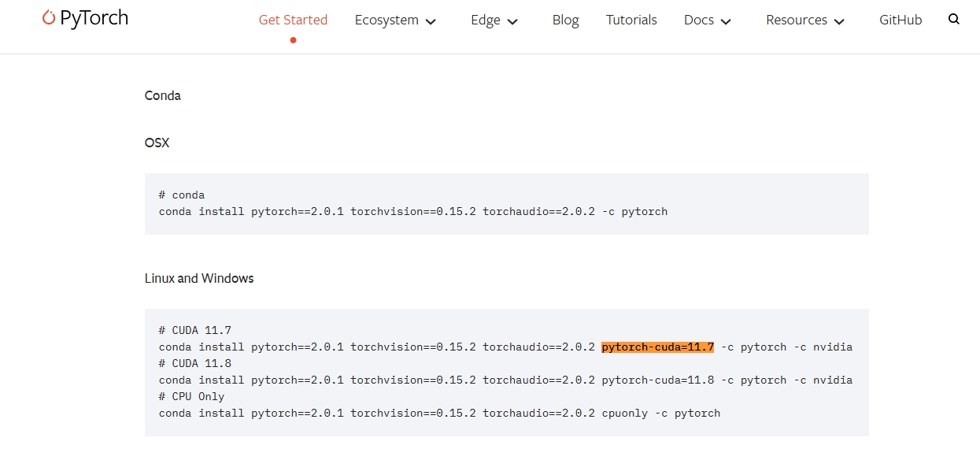
Task: Click the Resources nav label
Action: (x=796, y=20)
